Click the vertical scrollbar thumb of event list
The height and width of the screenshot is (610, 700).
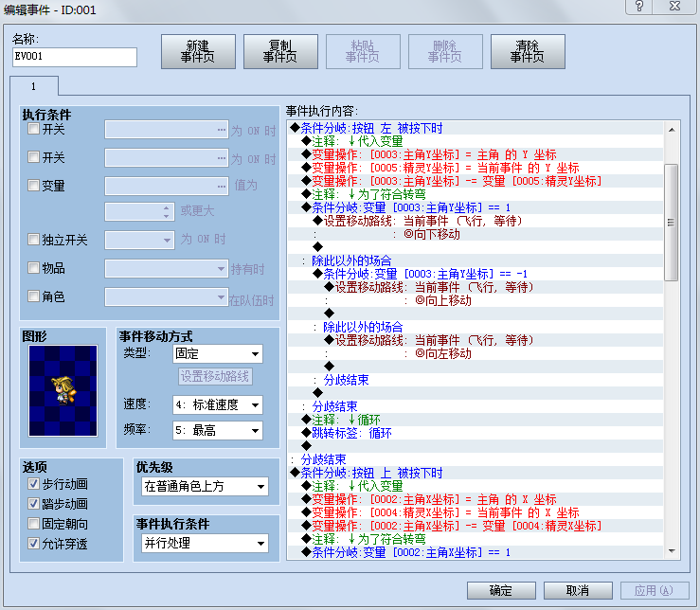tap(672, 222)
